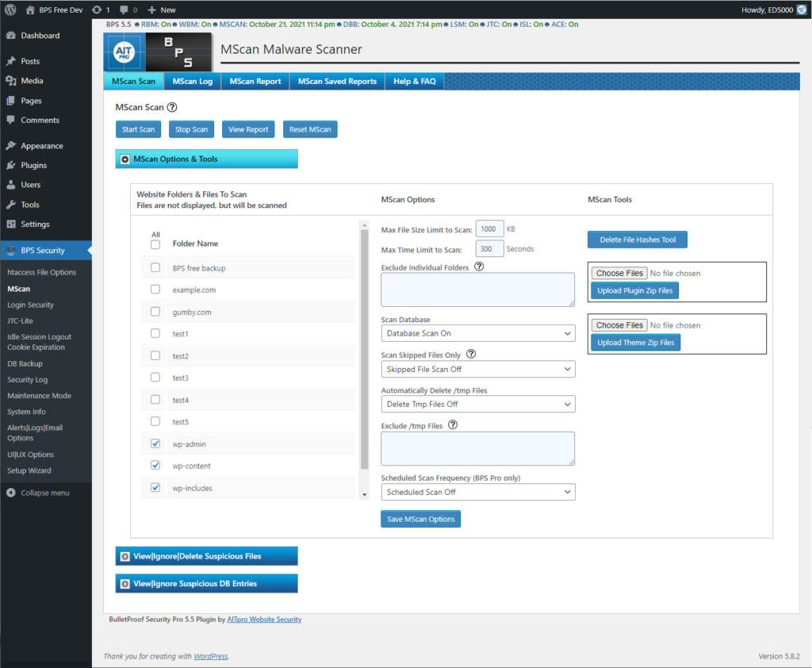Click the Delete File Hashes Tool button
The width and height of the screenshot is (812, 668).
click(x=638, y=240)
